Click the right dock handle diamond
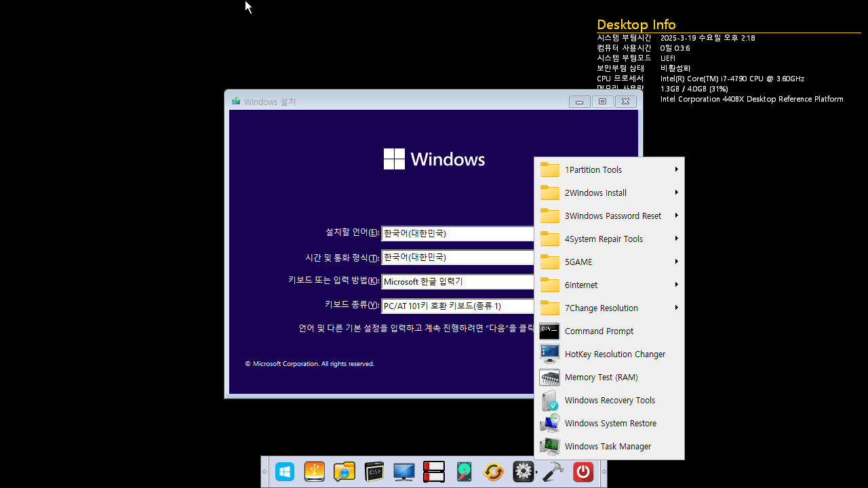This screenshot has width=868, height=488. tap(604, 472)
